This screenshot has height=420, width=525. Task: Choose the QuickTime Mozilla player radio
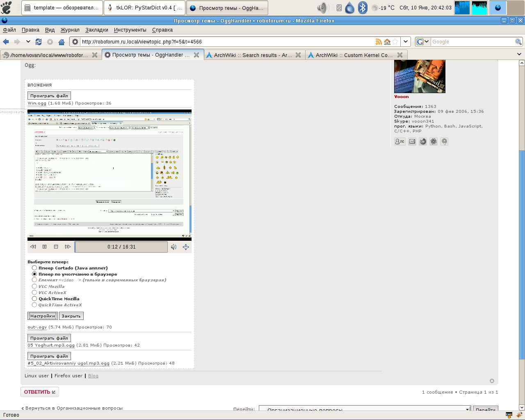point(34,299)
